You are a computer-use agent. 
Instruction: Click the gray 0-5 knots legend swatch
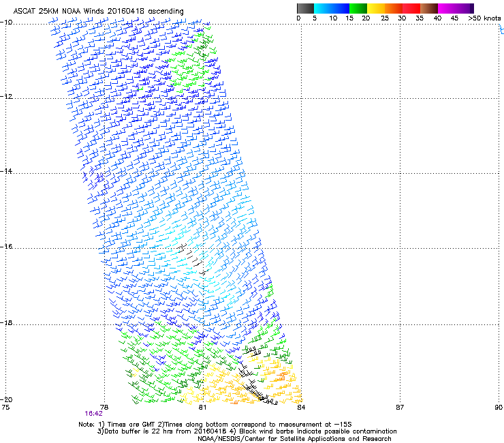pyautogui.click(x=305, y=8)
